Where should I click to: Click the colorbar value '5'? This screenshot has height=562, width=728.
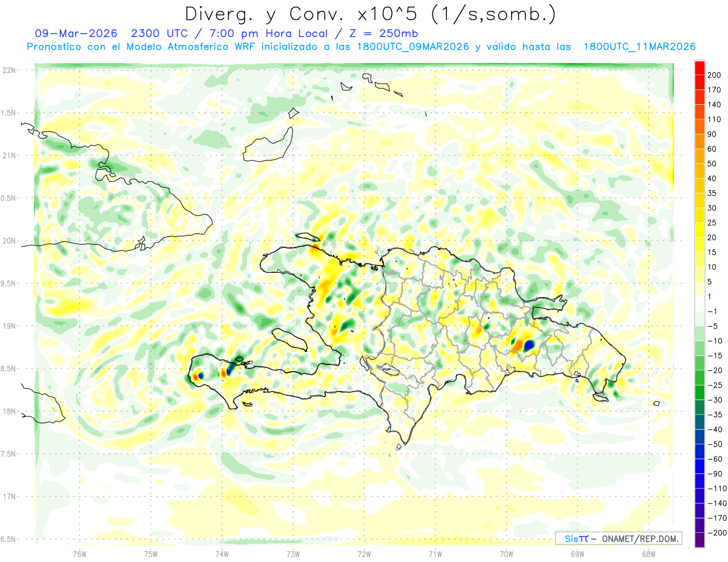coord(710,282)
